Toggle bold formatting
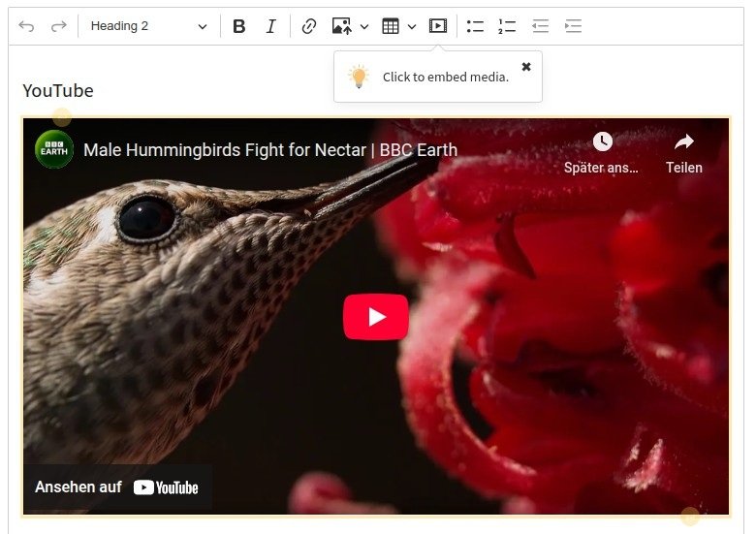Image resolution: width=756 pixels, height=534 pixels. (239, 26)
